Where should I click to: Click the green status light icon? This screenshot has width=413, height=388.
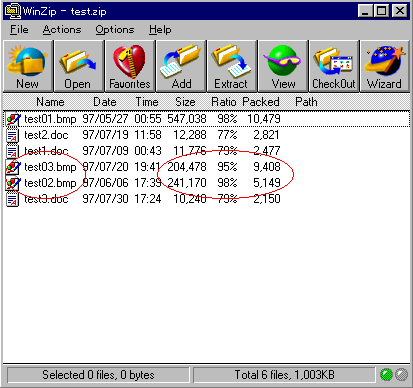386,375
